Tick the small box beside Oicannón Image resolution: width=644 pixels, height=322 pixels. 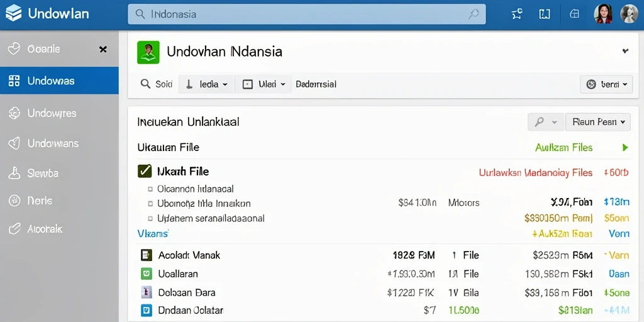click(150, 189)
